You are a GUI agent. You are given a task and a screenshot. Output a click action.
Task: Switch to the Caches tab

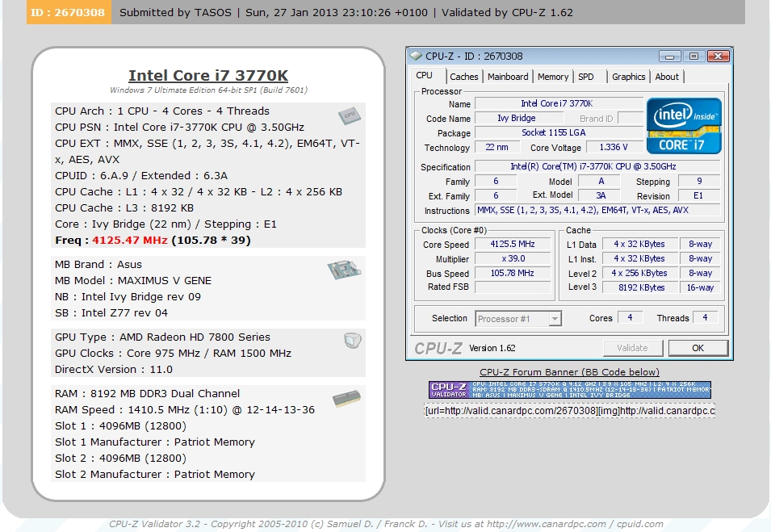(x=463, y=77)
